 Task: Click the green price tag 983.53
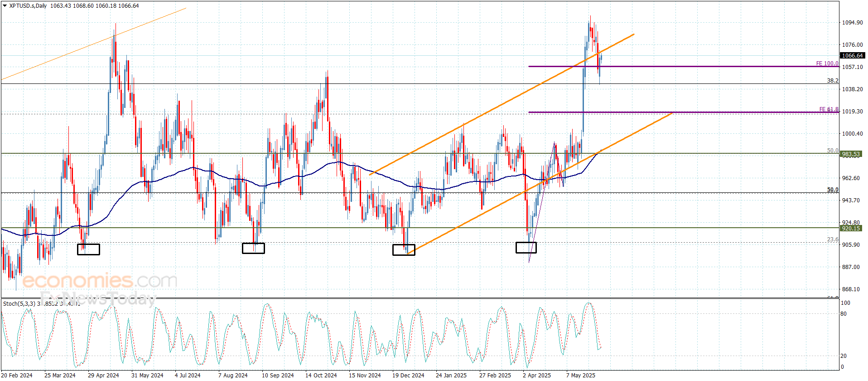click(851, 154)
